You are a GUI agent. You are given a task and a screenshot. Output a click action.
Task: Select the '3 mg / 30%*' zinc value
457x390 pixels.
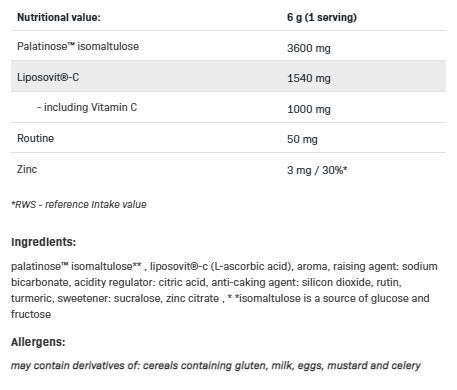317,170
